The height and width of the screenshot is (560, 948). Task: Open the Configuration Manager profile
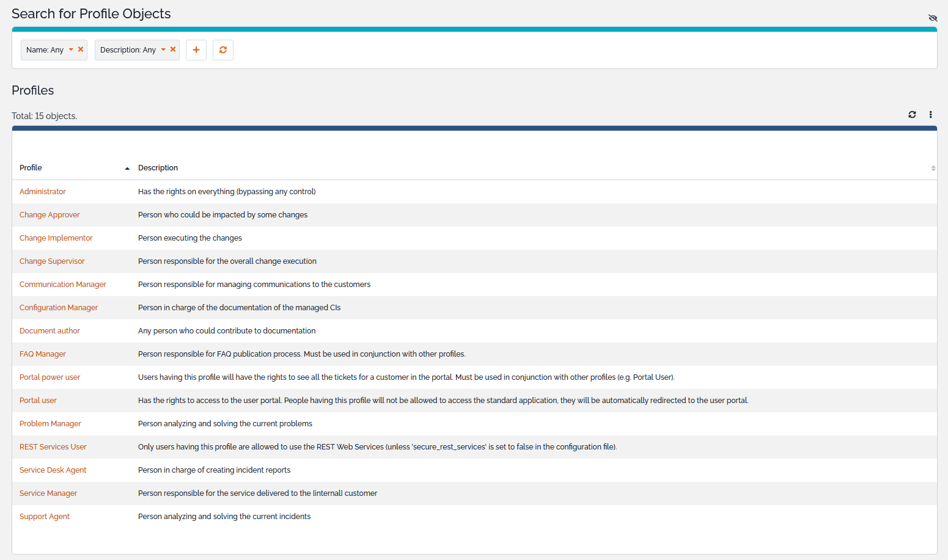tap(59, 308)
